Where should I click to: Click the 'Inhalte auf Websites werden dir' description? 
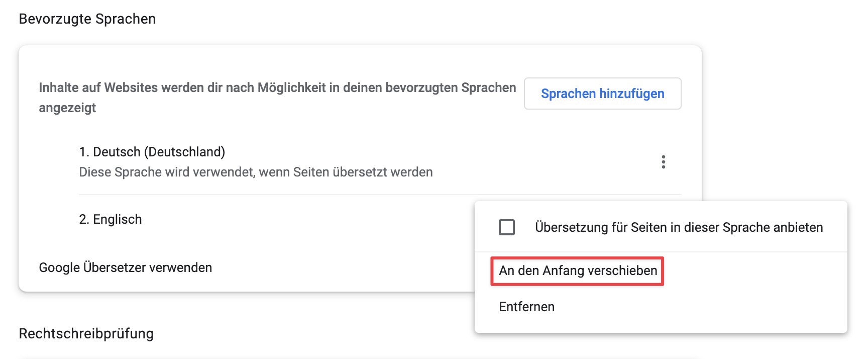[277, 87]
